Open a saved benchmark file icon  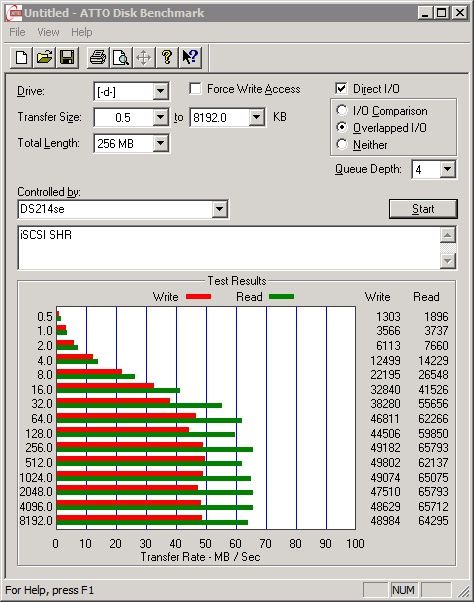pyautogui.click(x=44, y=58)
